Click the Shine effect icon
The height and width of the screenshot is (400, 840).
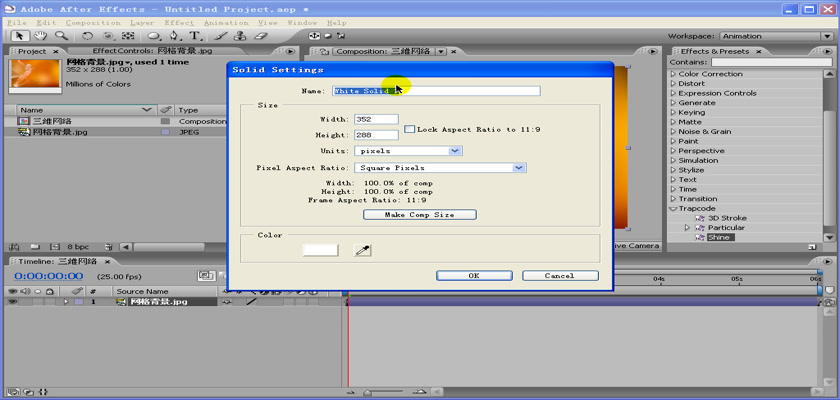[x=699, y=237]
